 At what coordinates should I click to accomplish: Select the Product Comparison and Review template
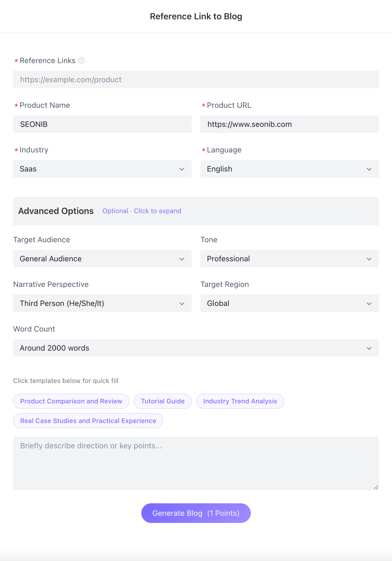coord(71,401)
